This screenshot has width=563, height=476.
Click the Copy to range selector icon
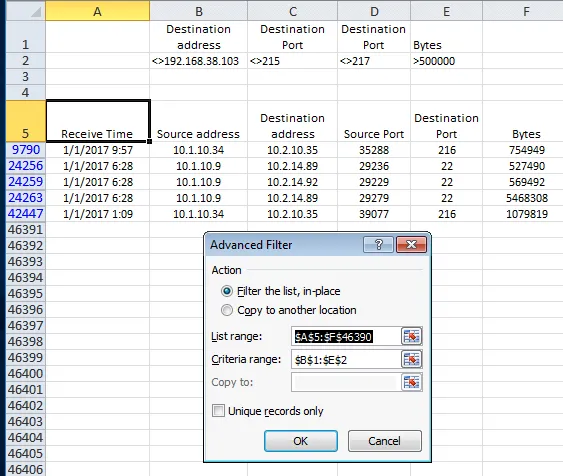[411, 382]
